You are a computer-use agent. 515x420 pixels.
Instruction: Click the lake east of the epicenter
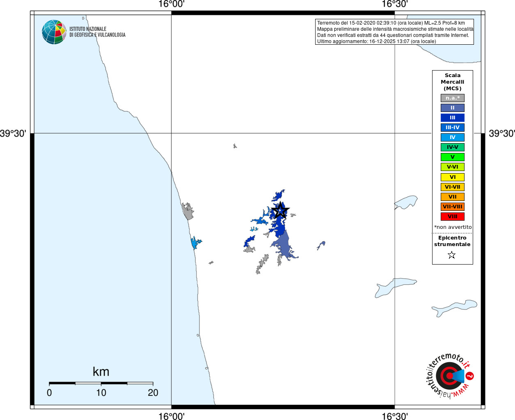[x=406, y=202]
